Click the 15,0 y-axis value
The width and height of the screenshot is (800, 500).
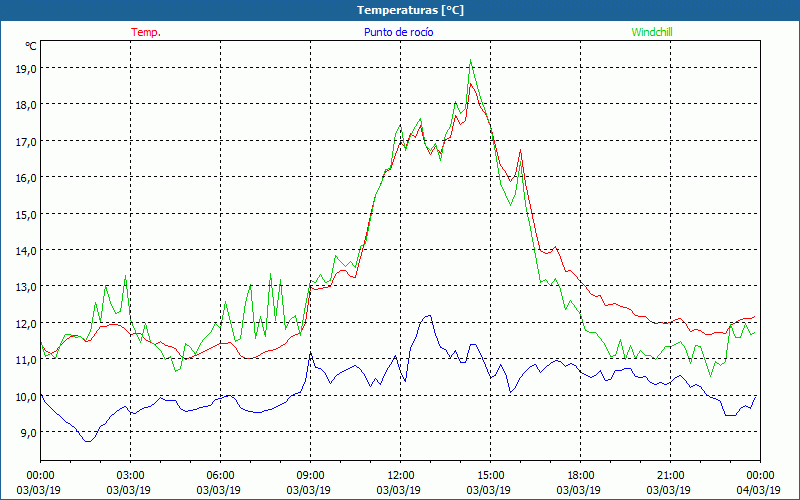click(x=26, y=214)
